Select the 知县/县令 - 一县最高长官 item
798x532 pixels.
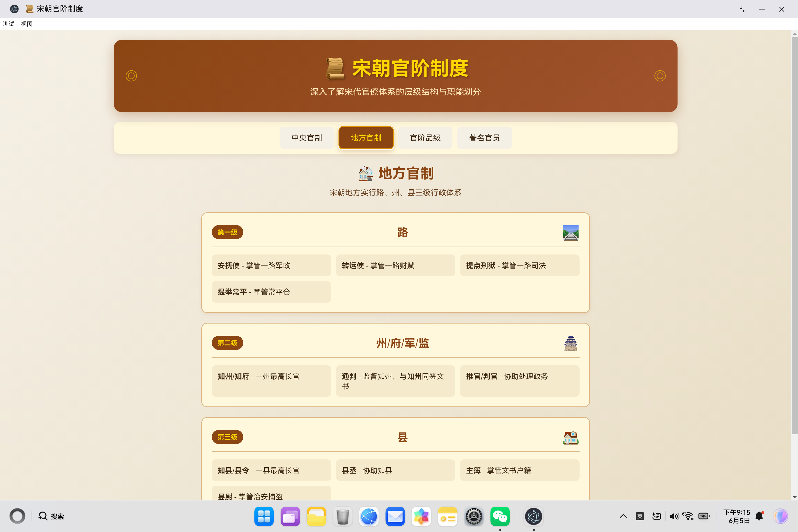click(271, 470)
